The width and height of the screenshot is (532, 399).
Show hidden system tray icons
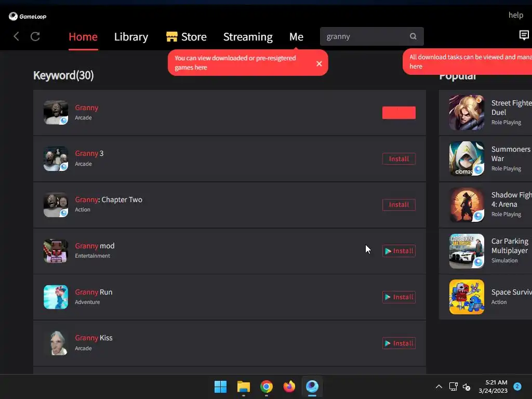coord(438,387)
